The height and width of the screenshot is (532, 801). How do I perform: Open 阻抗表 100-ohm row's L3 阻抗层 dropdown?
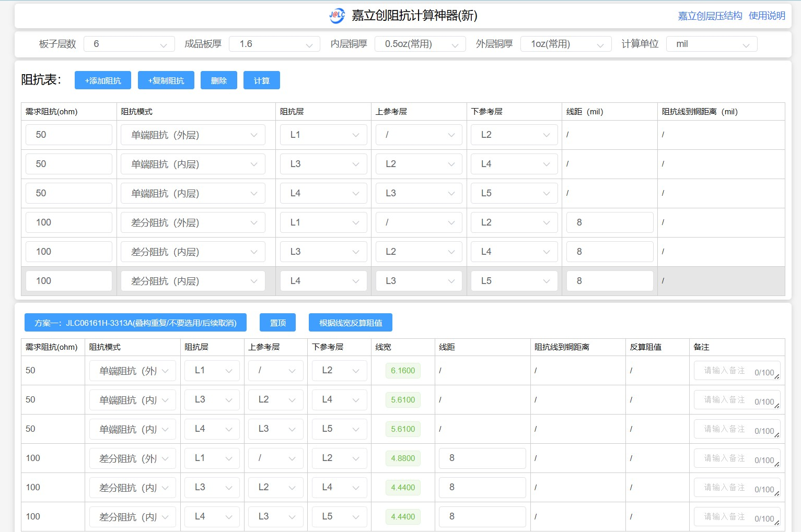[323, 252]
